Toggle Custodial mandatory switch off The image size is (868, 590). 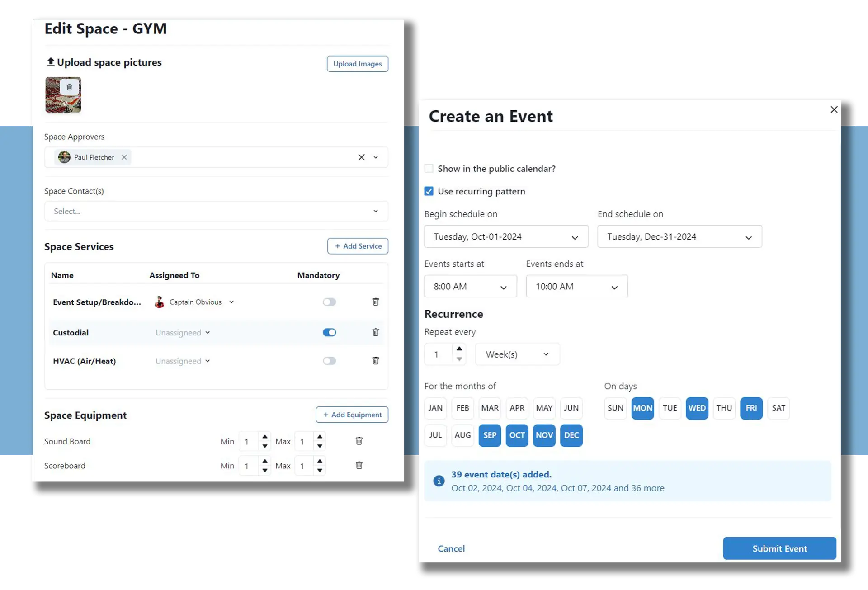(x=329, y=332)
